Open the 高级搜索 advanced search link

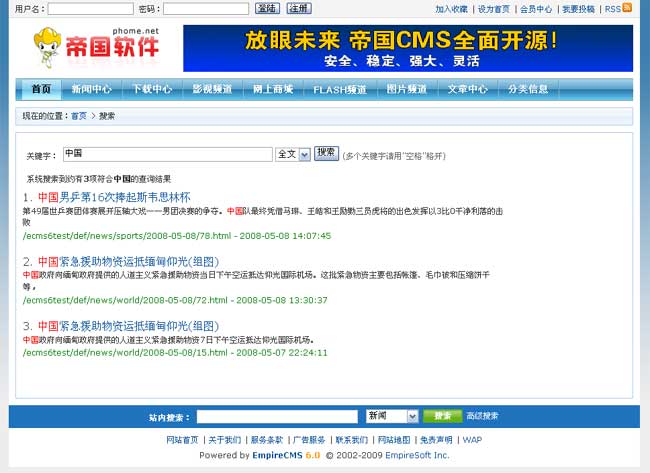(482, 416)
